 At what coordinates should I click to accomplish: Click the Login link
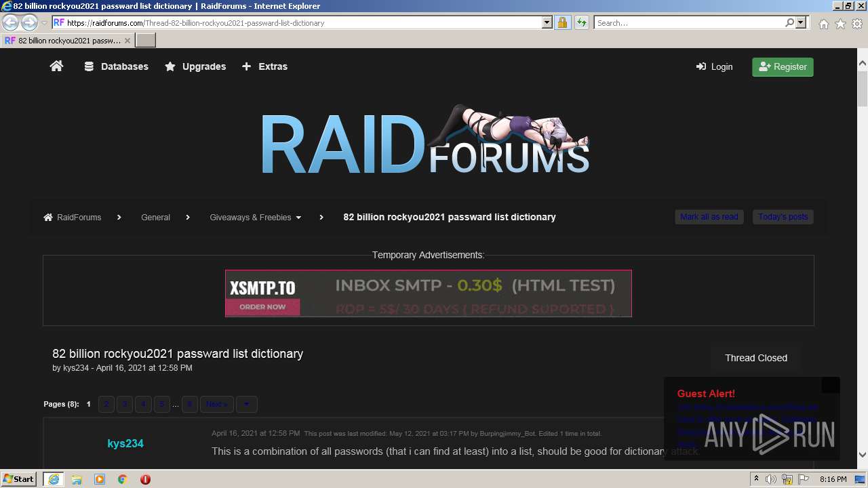(714, 66)
